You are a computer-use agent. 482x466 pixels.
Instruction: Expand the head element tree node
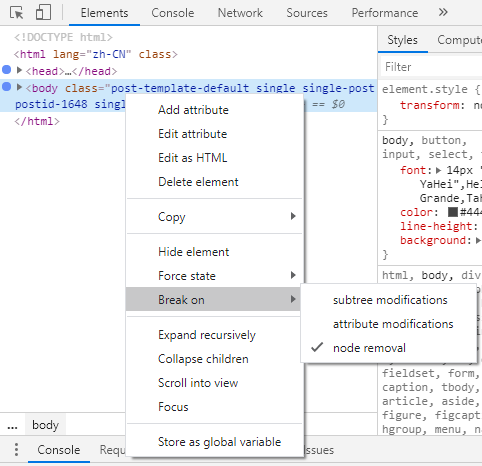pyautogui.click(x=19, y=70)
